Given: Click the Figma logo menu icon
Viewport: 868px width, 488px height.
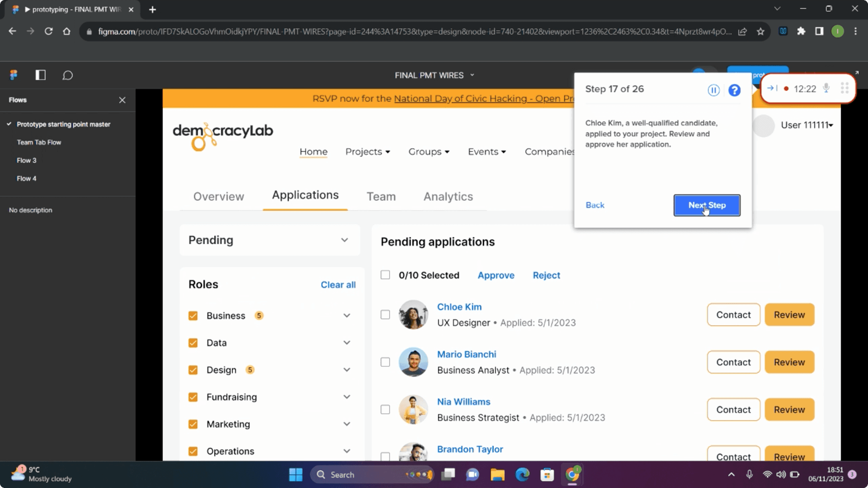Looking at the screenshot, I should pyautogui.click(x=14, y=75).
